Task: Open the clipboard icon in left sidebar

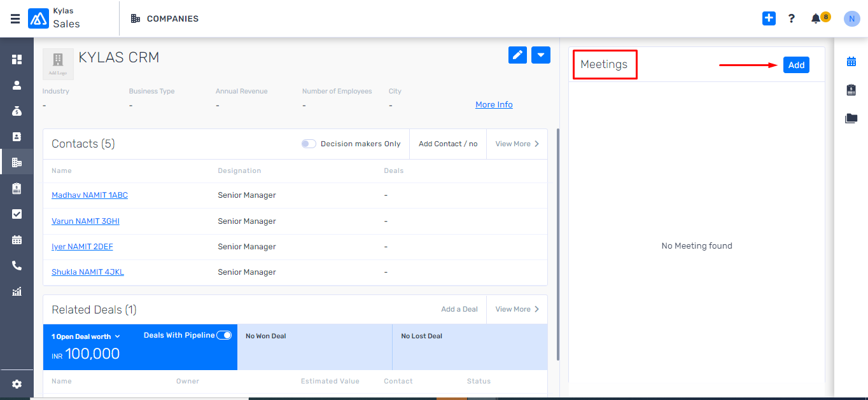Action: 17,188
